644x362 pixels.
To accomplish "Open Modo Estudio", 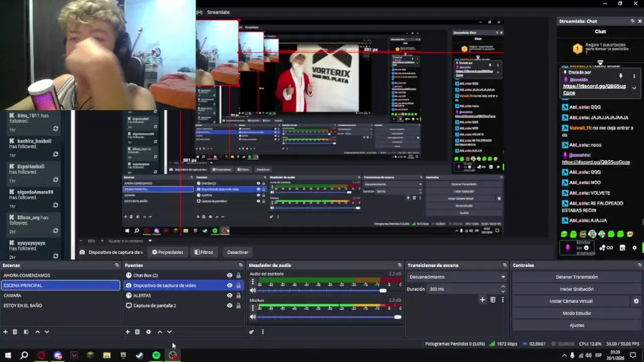I will [577, 313].
